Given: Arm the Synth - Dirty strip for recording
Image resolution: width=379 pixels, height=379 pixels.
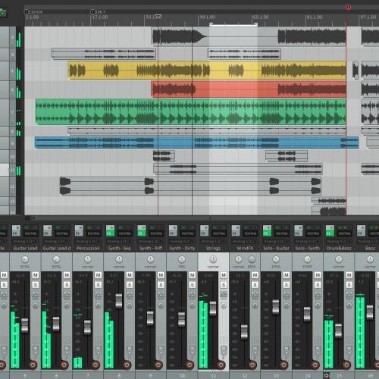Looking at the screenshot, I should (190, 364).
